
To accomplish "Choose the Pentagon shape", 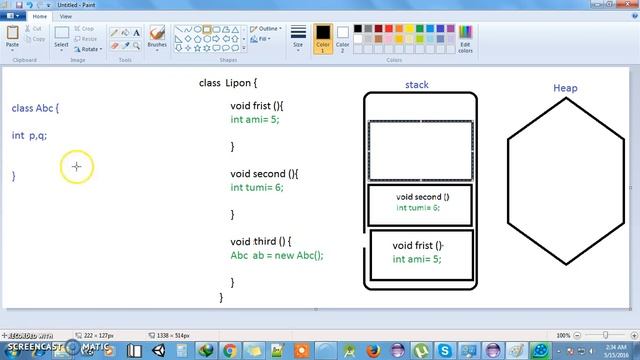I will pyautogui.click(x=197, y=39).
